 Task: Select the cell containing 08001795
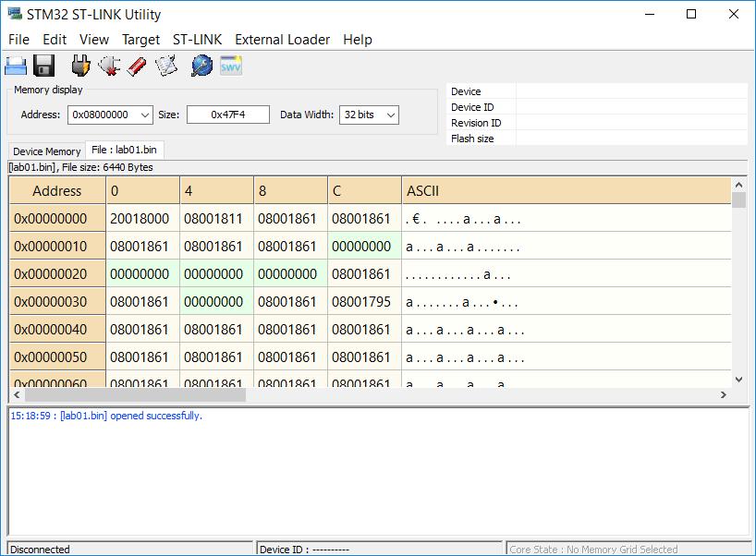365,302
